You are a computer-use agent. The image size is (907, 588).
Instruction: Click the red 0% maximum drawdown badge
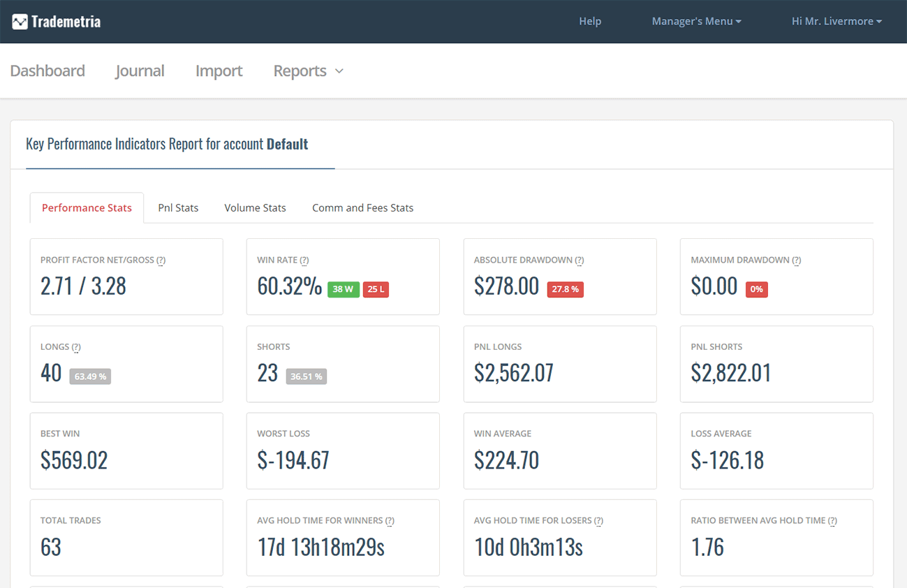coord(757,289)
